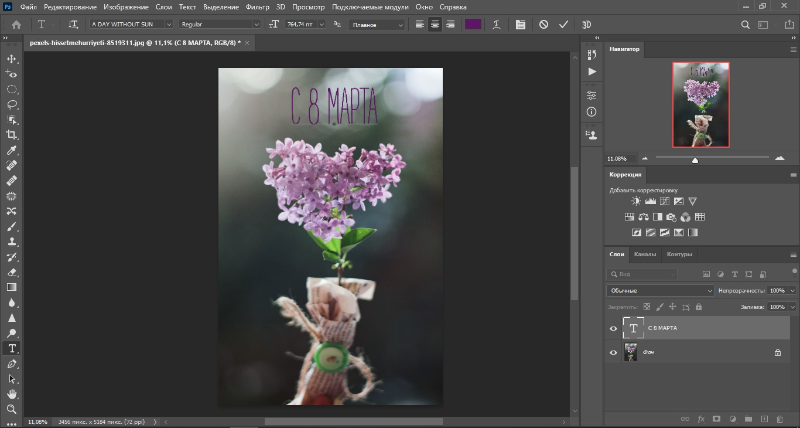Click the 3D button in options bar
800x428 pixels.
pyautogui.click(x=586, y=24)
